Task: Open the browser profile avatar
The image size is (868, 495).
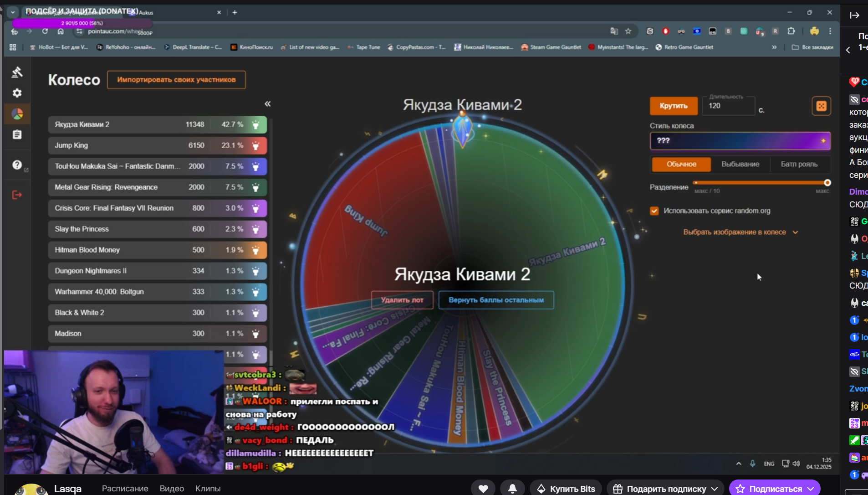Action: [x=814, y=31]
